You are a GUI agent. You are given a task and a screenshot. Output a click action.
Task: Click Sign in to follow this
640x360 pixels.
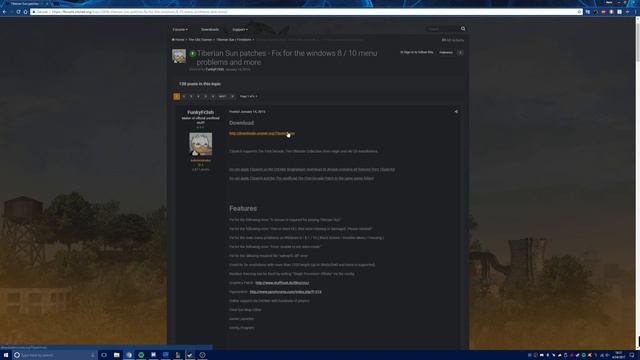pos(416,52)
